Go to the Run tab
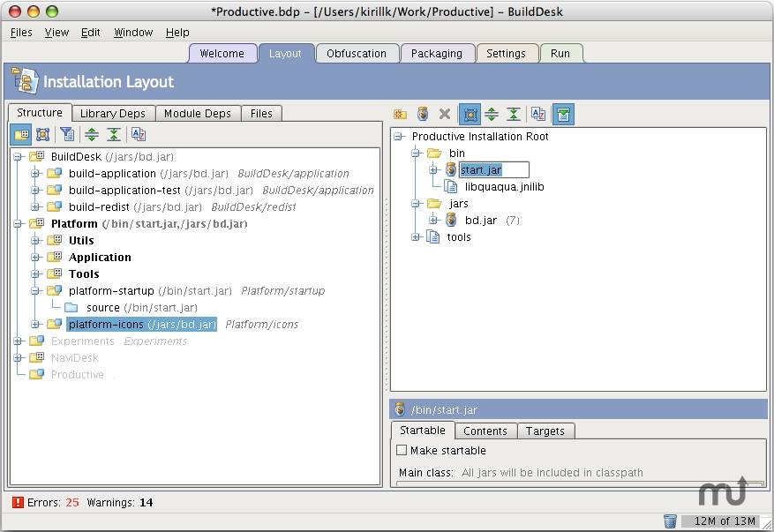774x532 pixels. click(560, 53)
